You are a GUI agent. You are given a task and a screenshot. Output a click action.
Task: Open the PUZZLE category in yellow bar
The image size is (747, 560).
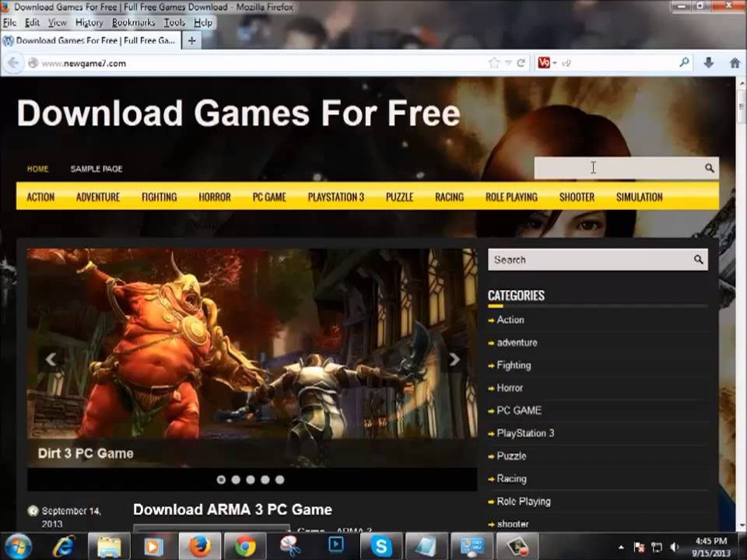[x=399, y=197]
